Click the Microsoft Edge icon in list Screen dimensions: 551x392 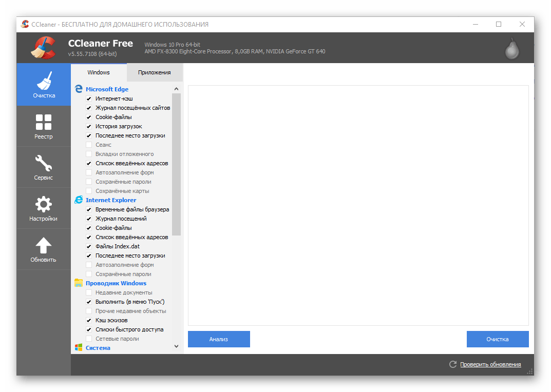[x=79, y=89]
